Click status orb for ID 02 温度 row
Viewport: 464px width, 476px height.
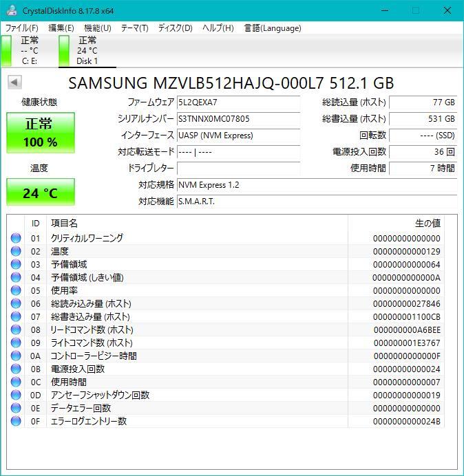pos(16,251)
